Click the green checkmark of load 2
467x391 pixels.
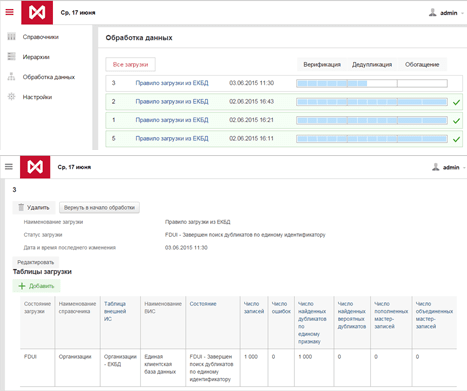(x=456, y=102)
